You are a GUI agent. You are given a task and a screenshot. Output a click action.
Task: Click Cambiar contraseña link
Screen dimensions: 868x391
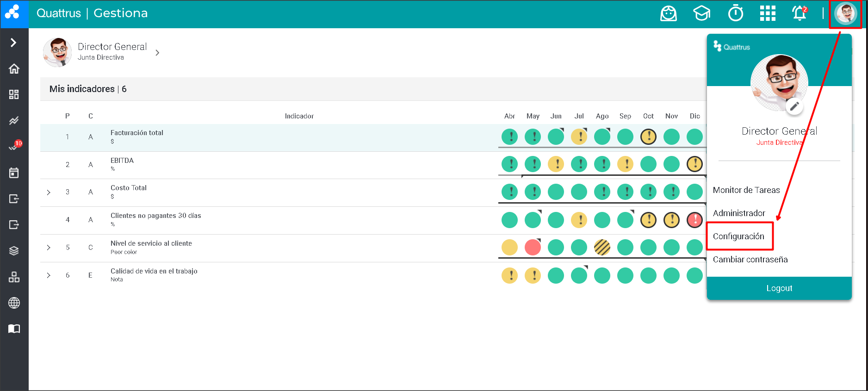pyautogui.click(x=750, y=260)
